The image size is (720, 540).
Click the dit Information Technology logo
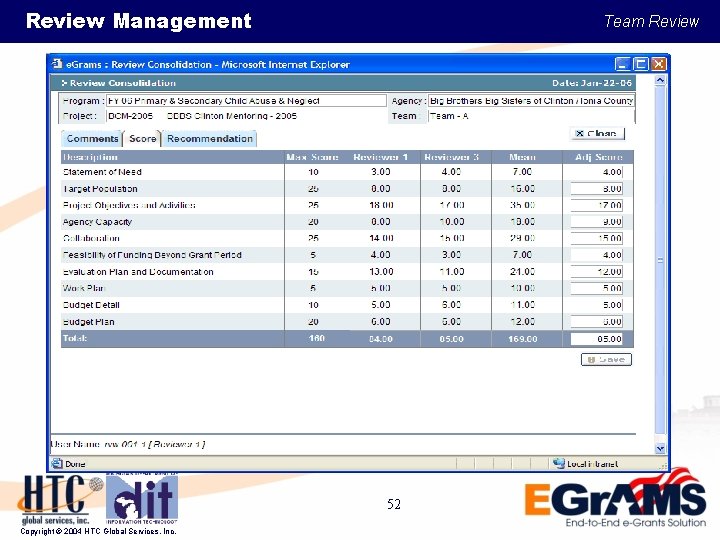coord(142,499)
